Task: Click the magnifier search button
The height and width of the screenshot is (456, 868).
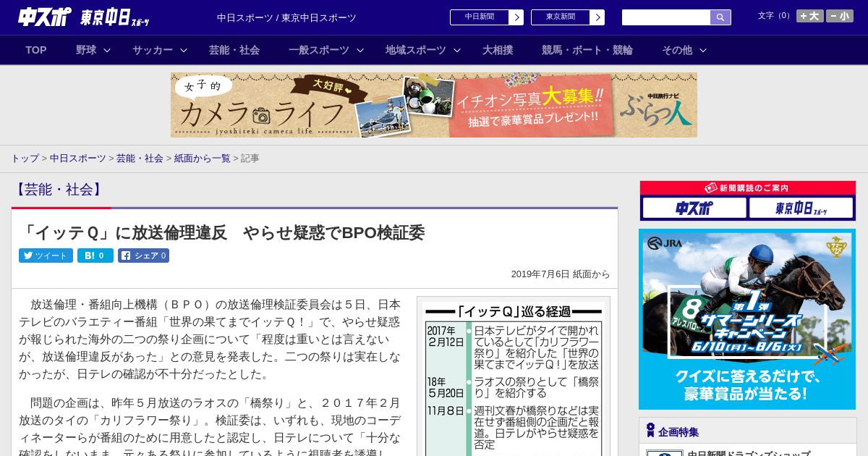Action: tap(720, 17)
